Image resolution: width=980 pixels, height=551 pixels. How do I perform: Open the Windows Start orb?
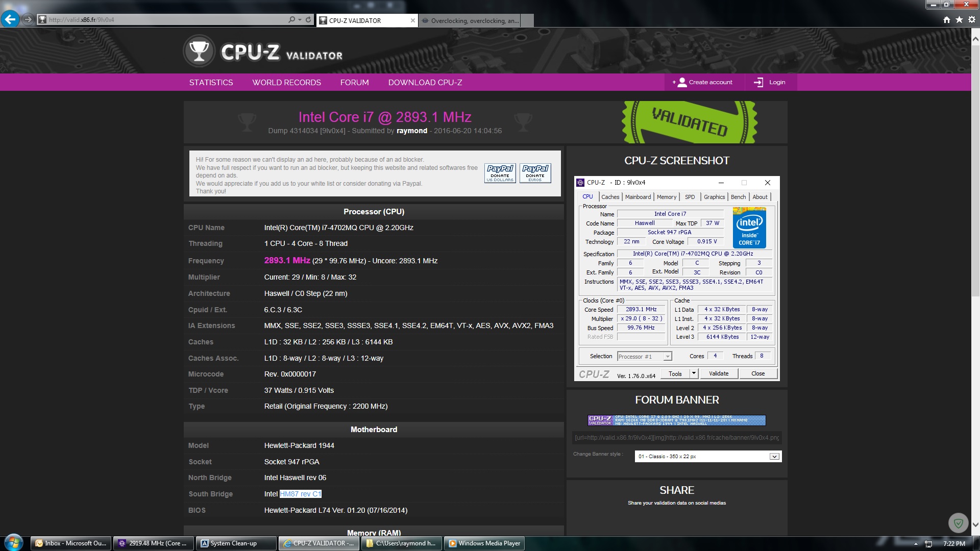tap(14, 543)
